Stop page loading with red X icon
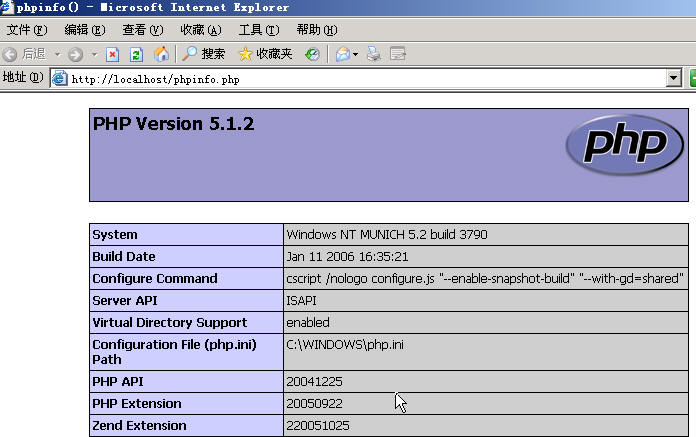The height and width of the screenshot is (437, 696). 113,55
